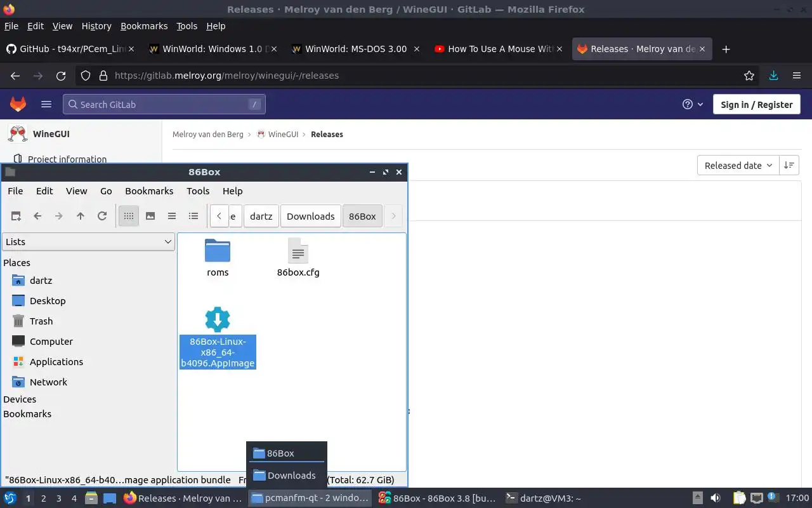Switch to detailed list view mode
Screen dimensions: 812x508
coord(193,216)
